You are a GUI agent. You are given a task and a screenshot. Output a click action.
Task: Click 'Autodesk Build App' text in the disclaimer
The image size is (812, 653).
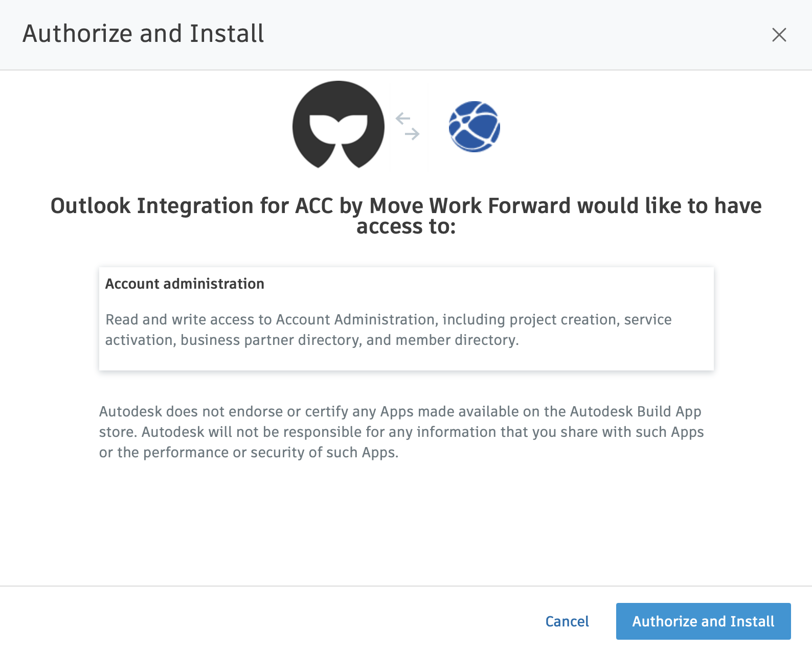(x=635, y=411)
